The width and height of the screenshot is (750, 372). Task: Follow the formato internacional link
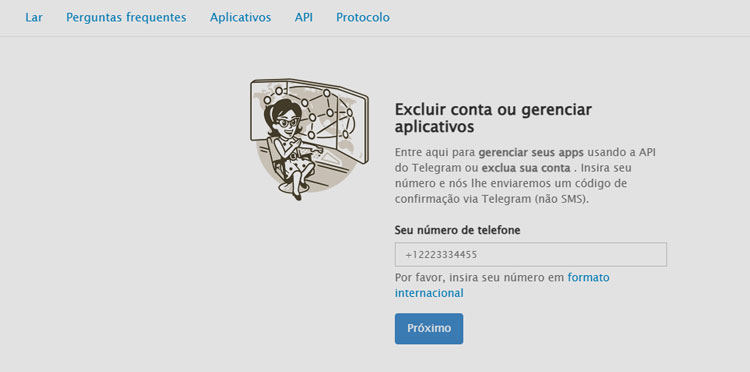[x=502, y=285]
